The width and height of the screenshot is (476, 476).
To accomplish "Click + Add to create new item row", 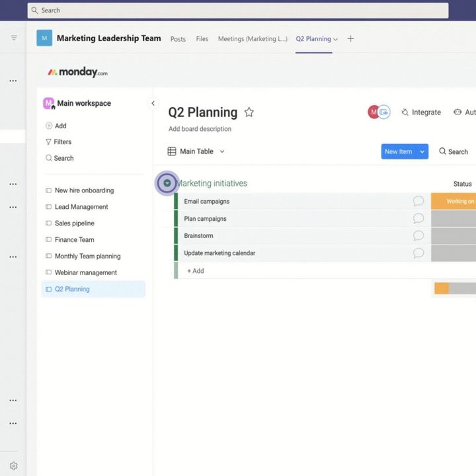I will [196, 271].
